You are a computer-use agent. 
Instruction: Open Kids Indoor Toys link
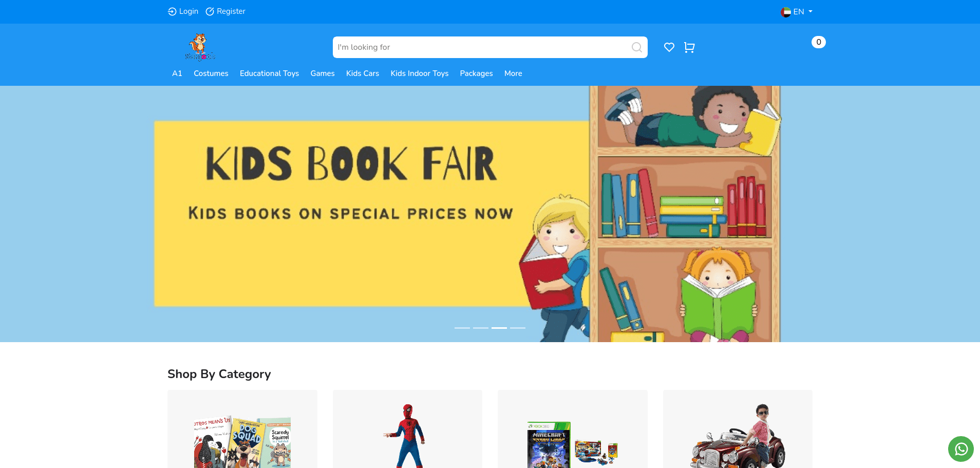pyautogui.click(x=420, y=73)
